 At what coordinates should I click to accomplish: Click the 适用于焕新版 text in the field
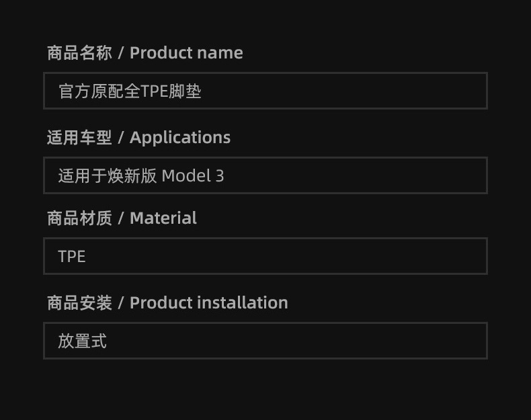point(108,175)
